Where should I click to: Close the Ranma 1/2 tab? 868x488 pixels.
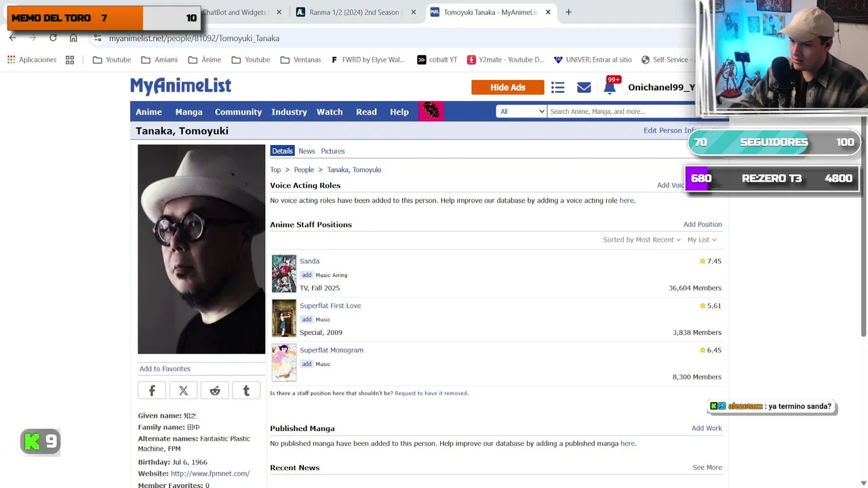pos(413,12)
